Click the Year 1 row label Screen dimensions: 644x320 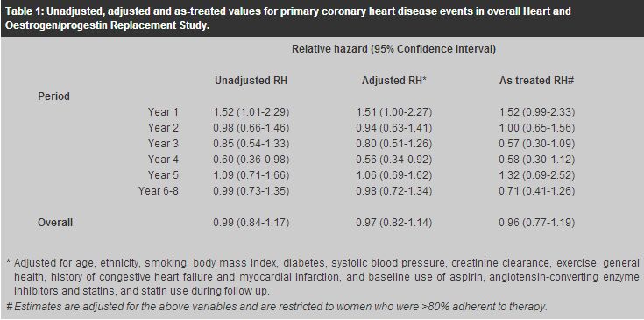tap(163, 112)
